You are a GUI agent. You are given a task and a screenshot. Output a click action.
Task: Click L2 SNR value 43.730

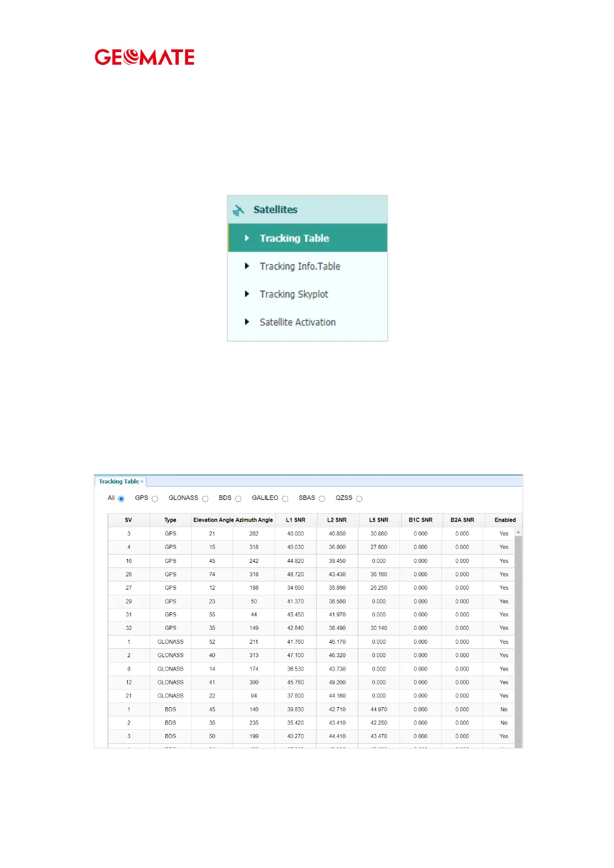coord(337,669)
